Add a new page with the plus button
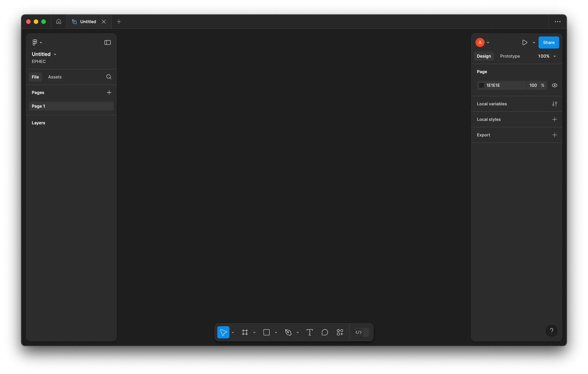This screenshot has height=374, width=588. click(x=109, y=92)
